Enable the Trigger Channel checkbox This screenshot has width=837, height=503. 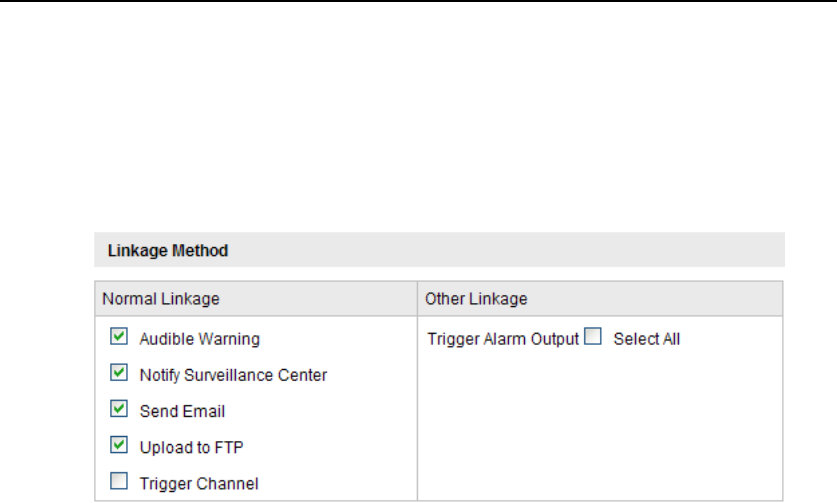(119, 482)
